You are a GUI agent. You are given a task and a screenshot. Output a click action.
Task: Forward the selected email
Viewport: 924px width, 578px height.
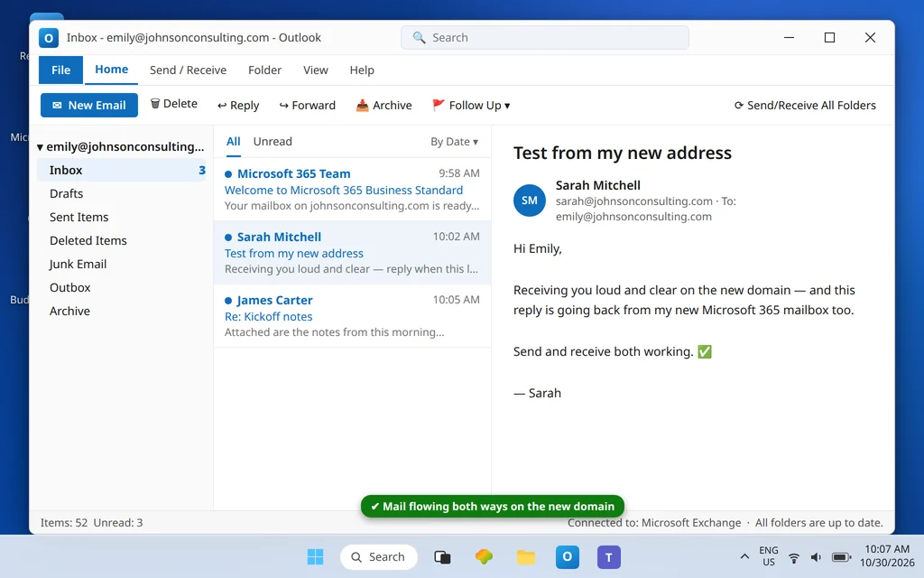coord(307,105)
